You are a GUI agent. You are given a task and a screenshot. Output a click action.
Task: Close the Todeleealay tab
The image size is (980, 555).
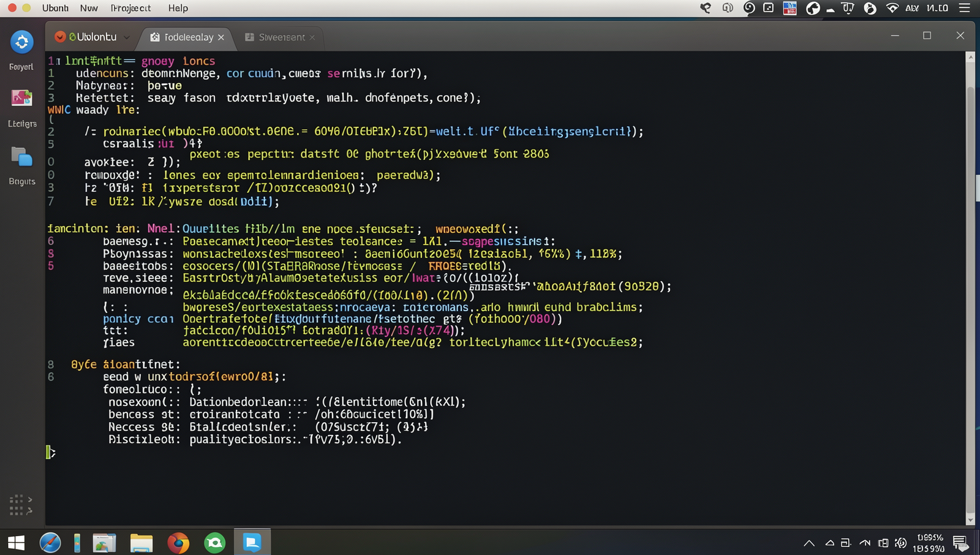tap(221, 37)
